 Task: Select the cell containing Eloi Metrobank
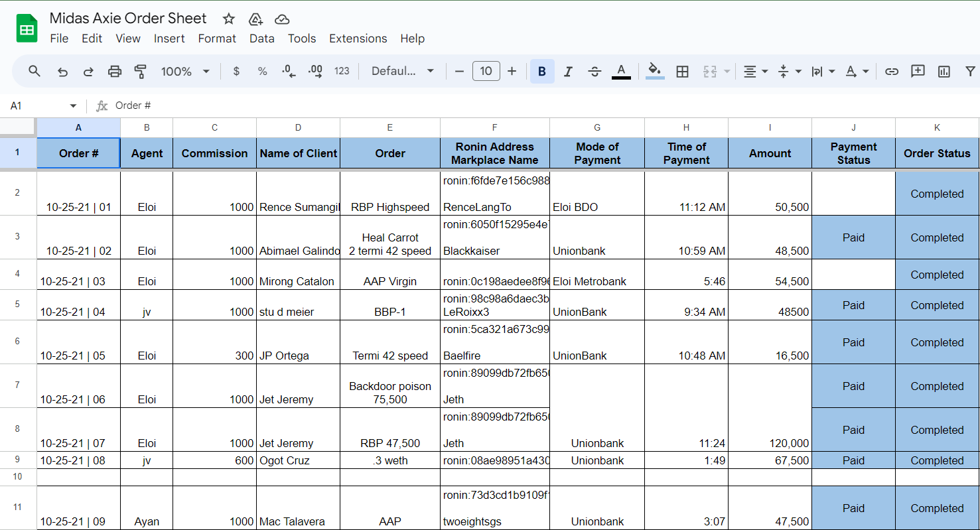tap(597, 275)
